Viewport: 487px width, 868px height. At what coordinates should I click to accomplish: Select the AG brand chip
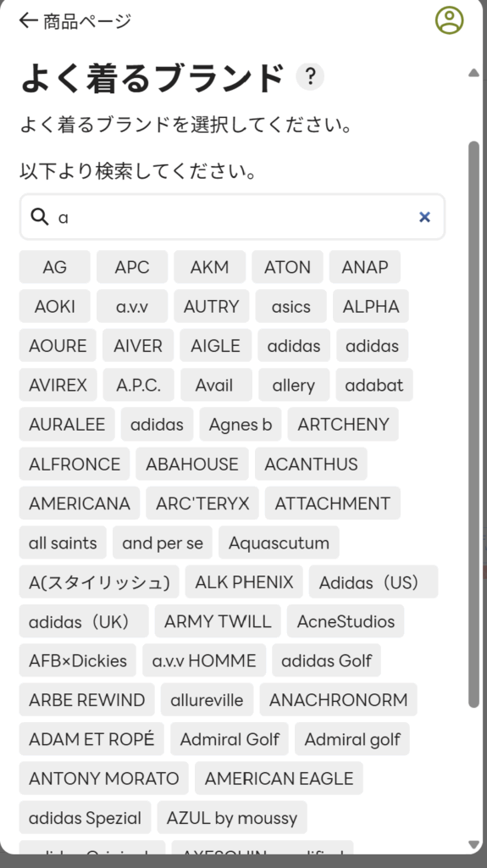[x=55, y=267]
